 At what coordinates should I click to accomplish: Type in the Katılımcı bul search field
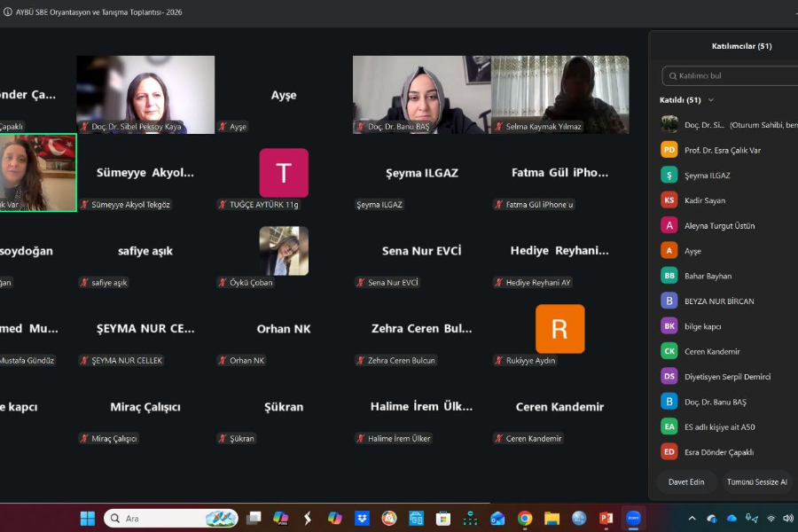tap(731, 76)
